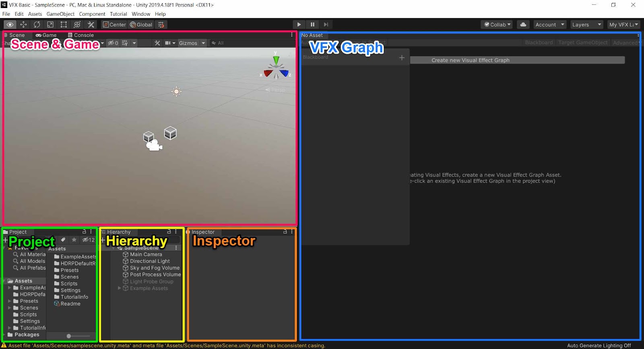Select the Scale tool
The image size is (644, 349).
point(50,25)
